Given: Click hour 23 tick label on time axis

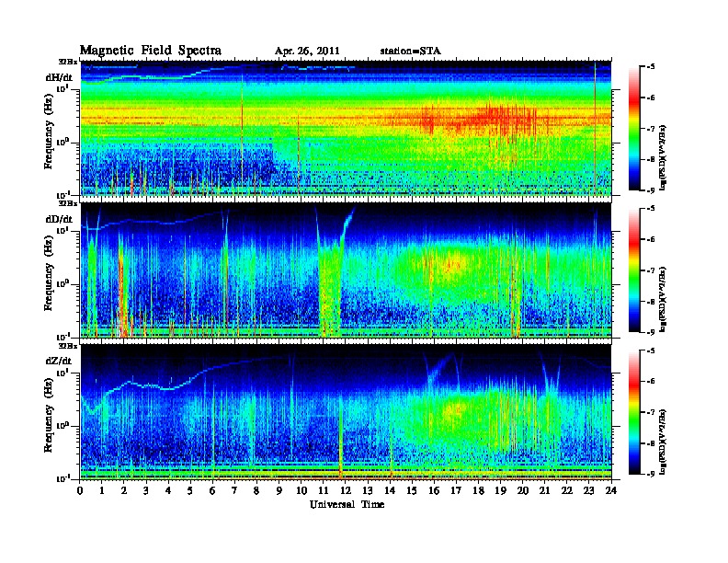Looking at the screenshot, I should click(x=589, y=490).
